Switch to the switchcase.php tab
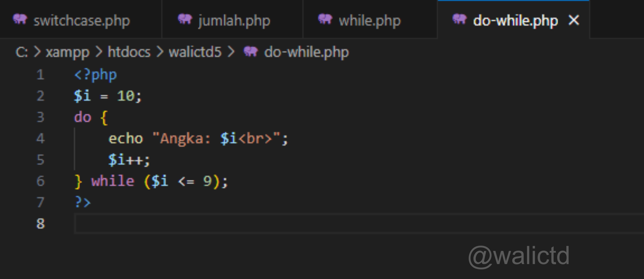Screen dimensions: 644x279 pos(82,21)
